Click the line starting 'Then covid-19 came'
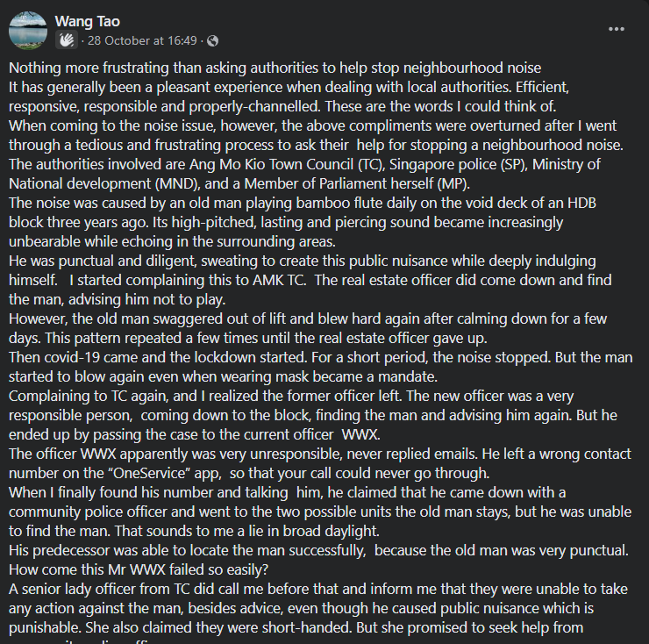Screen dimensions: 649x644 (320, 357)
